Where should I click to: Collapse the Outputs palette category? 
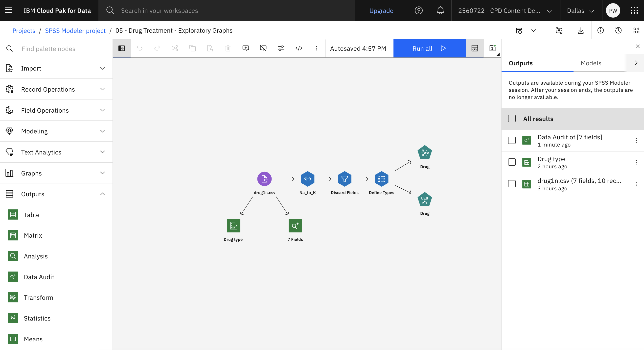tap(56, 194)
